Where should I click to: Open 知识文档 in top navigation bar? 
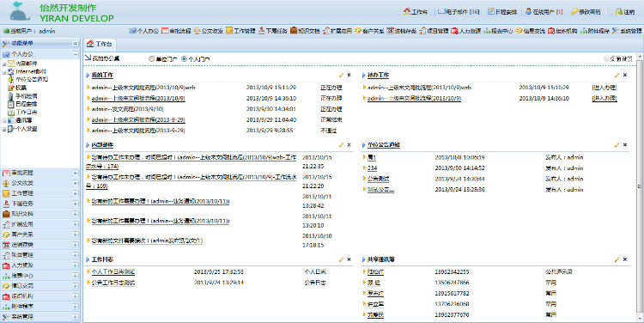[305, 31]
